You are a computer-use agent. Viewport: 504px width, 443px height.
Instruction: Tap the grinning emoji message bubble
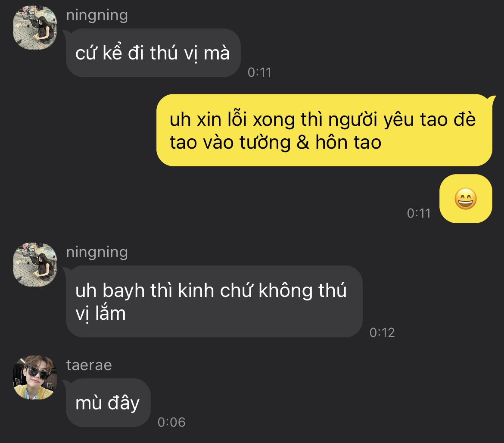(x=466, y=199)
